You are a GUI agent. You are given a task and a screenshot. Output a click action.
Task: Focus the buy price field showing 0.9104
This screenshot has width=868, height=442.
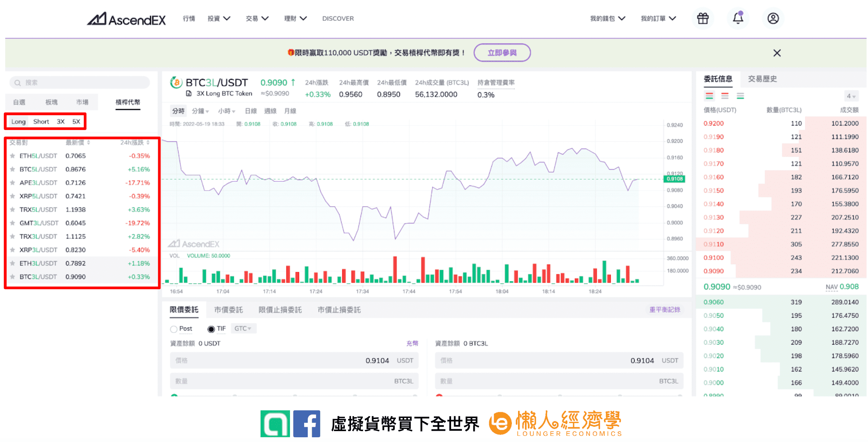pos(294,361)
